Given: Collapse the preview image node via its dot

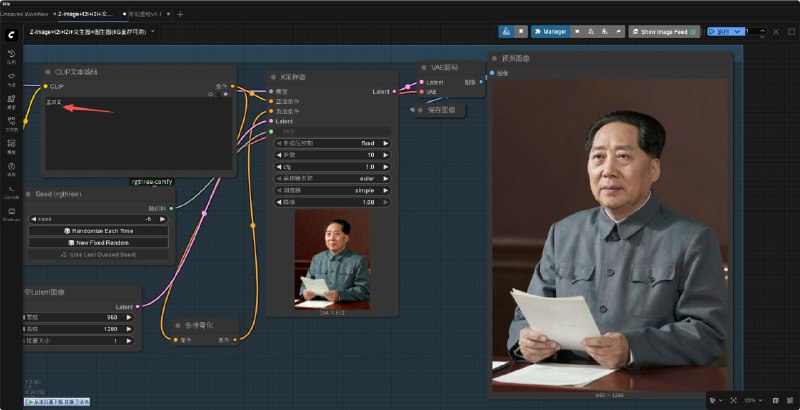Looking at the screenshot, I should click(x=494, y=59).
